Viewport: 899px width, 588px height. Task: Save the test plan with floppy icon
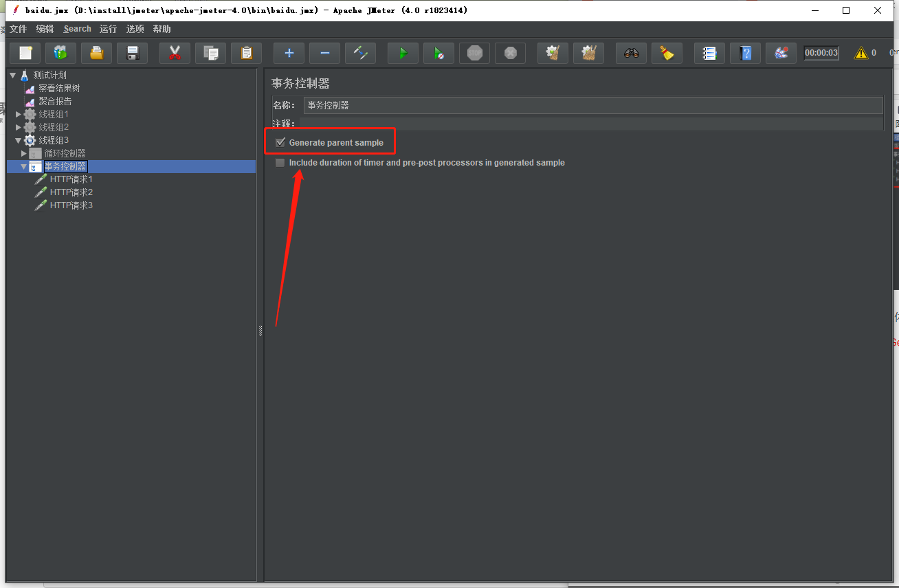pyautogui.click(x=133, y=53)
